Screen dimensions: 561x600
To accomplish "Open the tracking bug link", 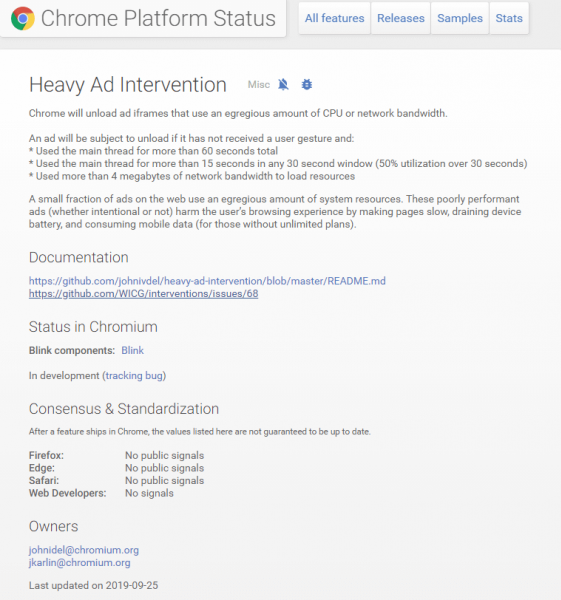I will click(134, 375).
